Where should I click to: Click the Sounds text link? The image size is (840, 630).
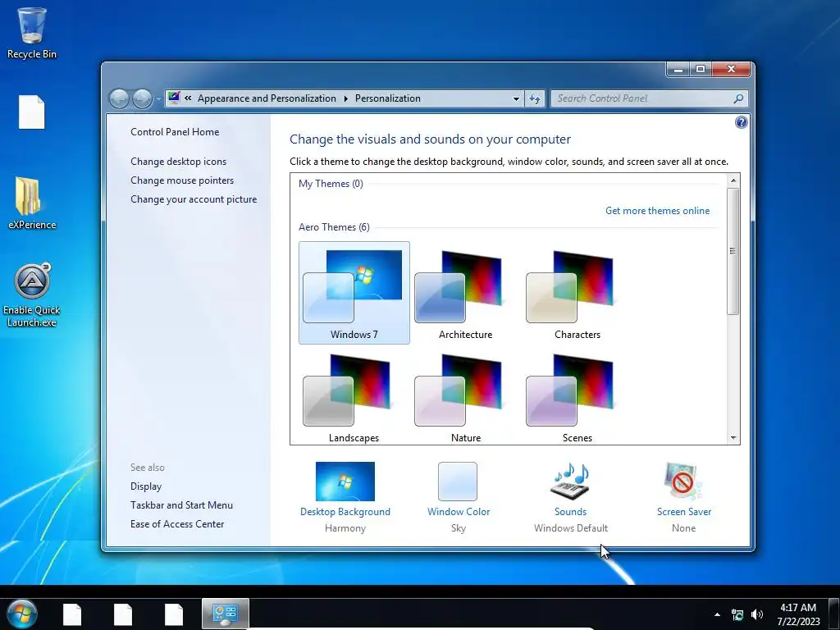tap(571, 512)
